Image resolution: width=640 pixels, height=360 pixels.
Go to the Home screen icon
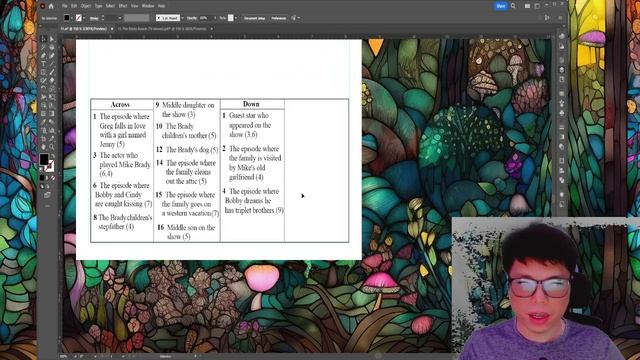[x=51, y=6]
